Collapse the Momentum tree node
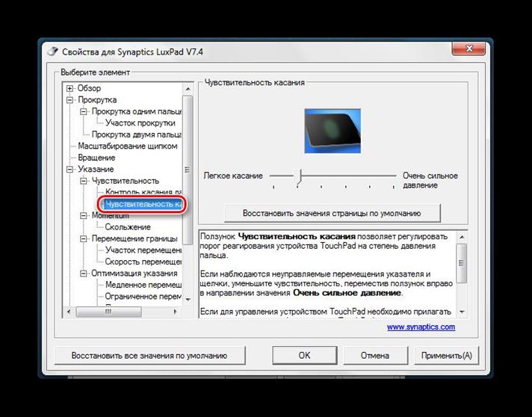 [84, 215]
